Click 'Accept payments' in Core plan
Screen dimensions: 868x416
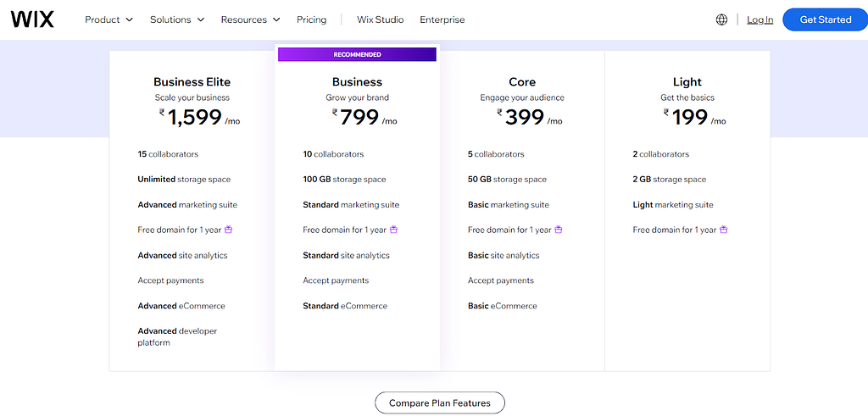[x=501, y=280]
